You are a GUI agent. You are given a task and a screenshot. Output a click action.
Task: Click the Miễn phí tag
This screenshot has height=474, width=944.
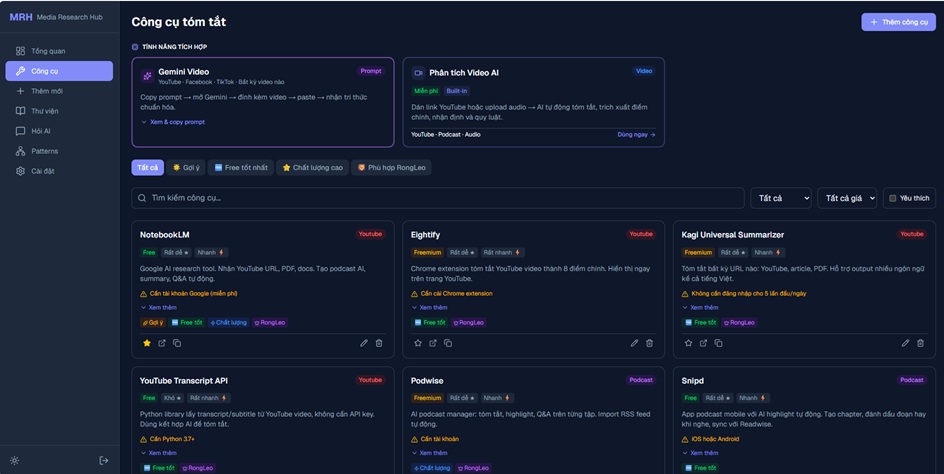426,91
